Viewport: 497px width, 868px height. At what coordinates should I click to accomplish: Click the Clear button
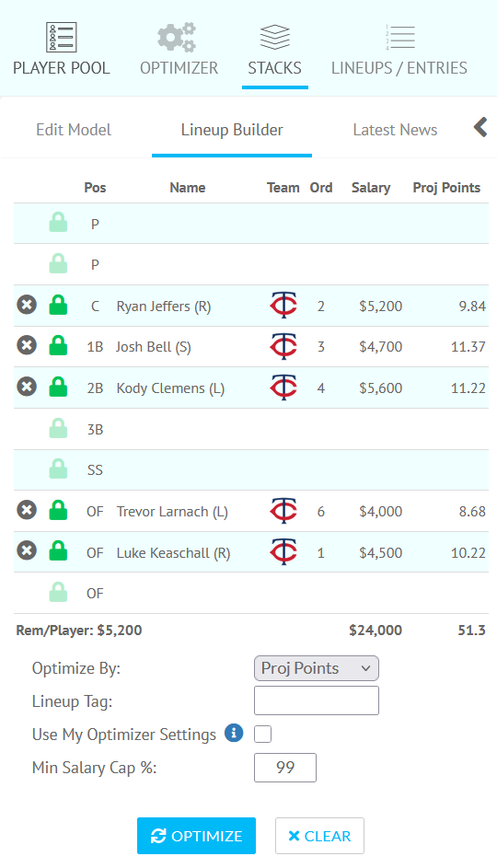tap(320, 836)
